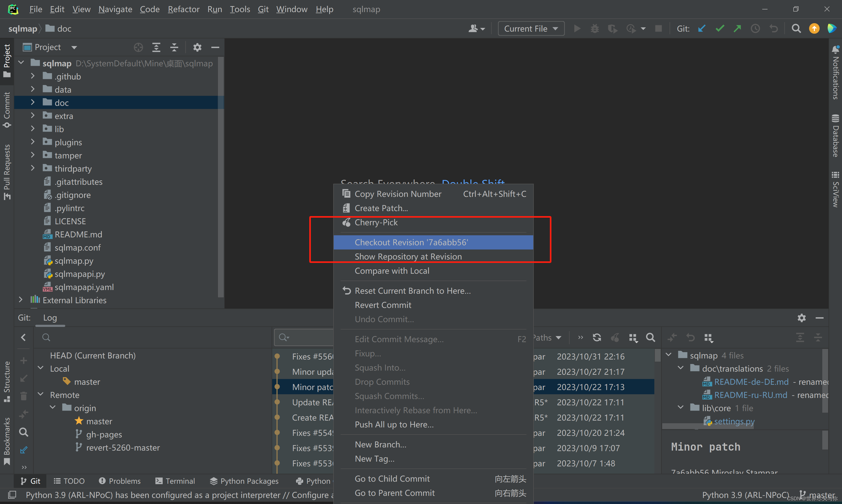This screenshot has height=504, width=842.
Task: Open README-de-DE.md changed file
Action: point(751,382)
